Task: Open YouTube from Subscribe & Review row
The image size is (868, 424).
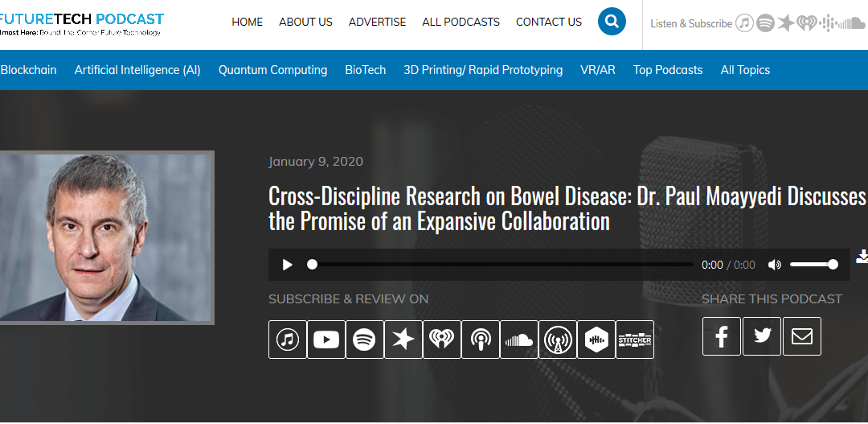Action: click(x=326, y=340)
